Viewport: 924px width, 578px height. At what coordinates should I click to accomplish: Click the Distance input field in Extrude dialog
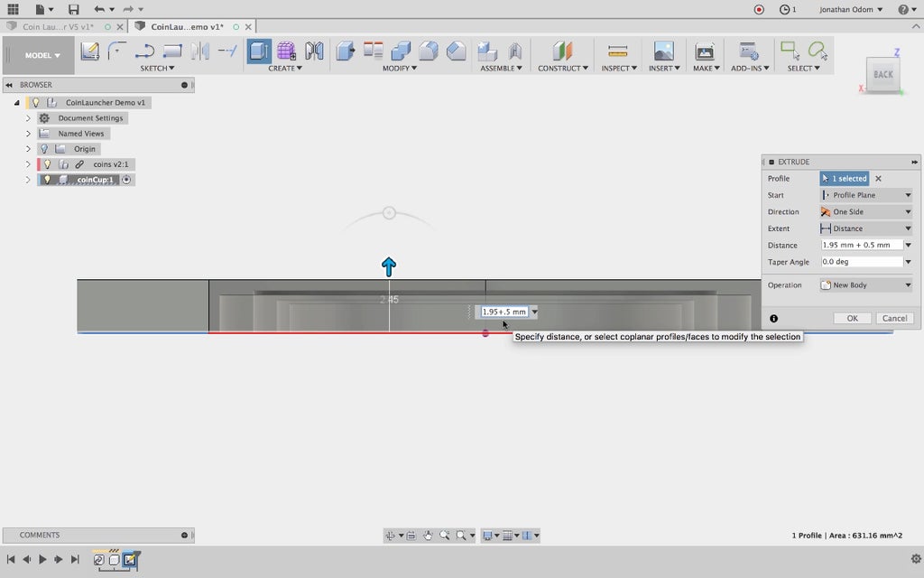pyautogui.click(x=862, y=245)
